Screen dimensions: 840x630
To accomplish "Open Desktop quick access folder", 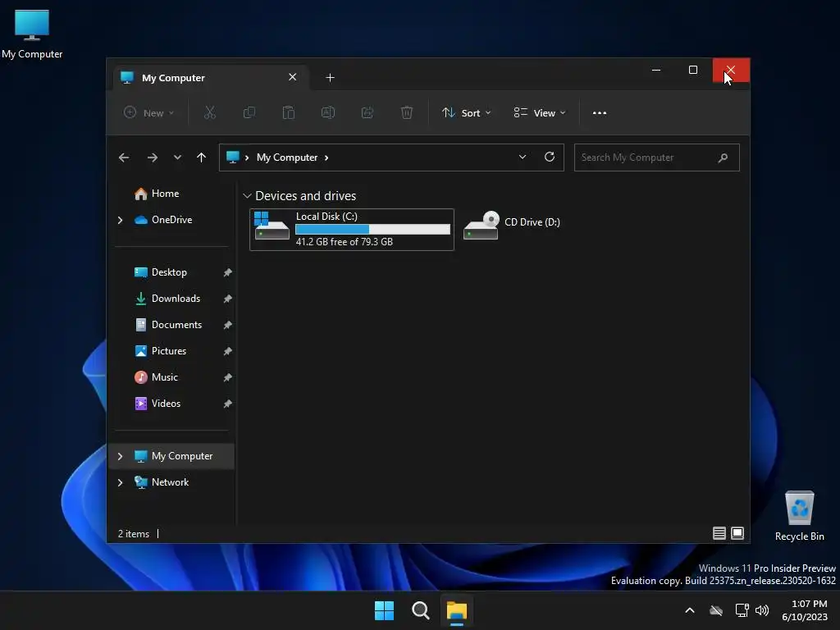I will coord(161,272).
